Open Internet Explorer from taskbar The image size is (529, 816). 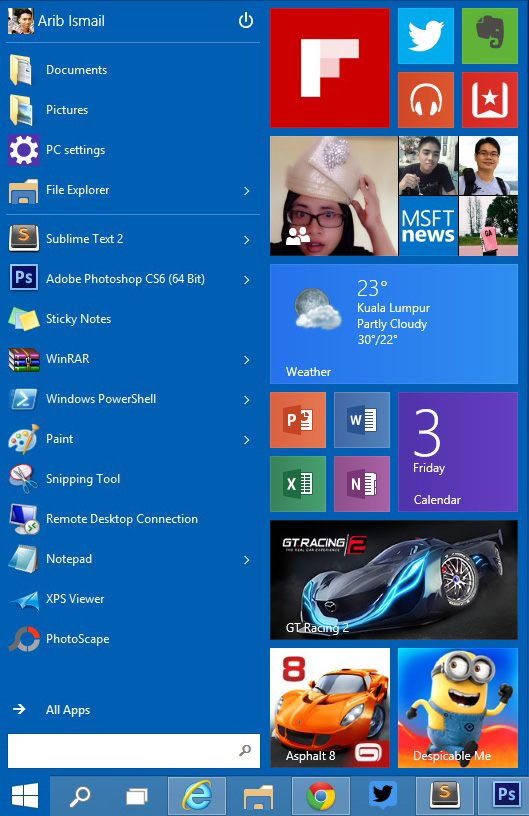[x=197, y=796]
